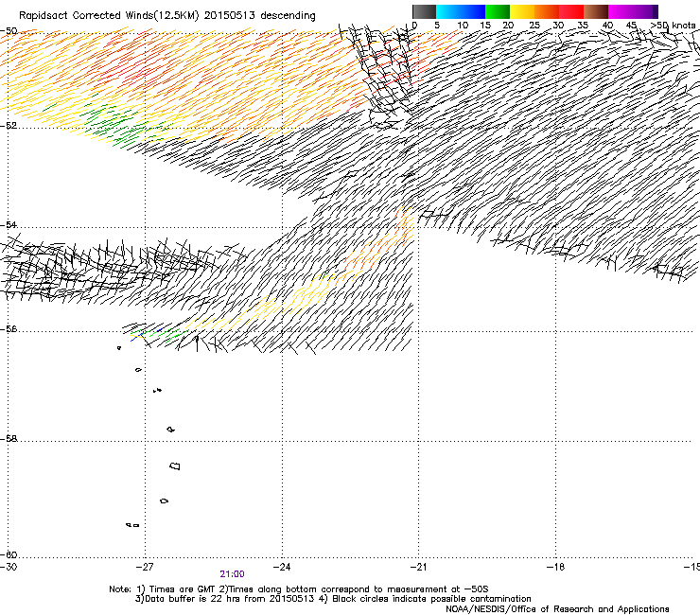Click the -30 longitude axis label

[9, 567]
